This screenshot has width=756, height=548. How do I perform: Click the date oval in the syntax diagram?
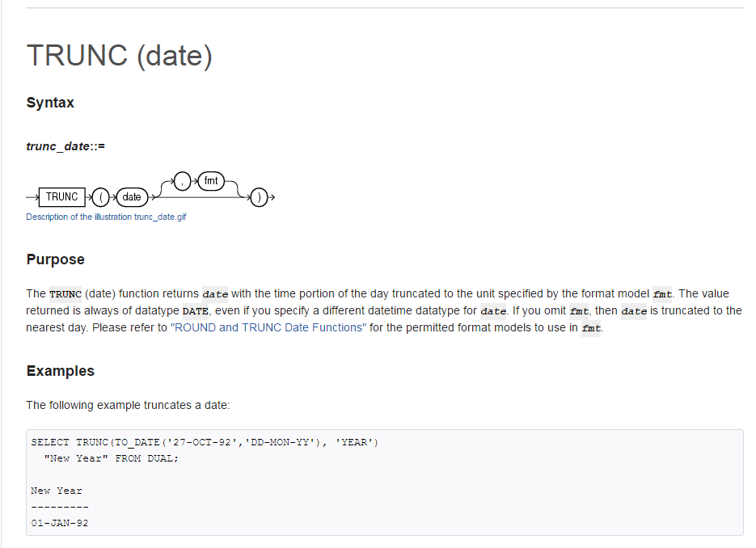click(x=131, y=197)
